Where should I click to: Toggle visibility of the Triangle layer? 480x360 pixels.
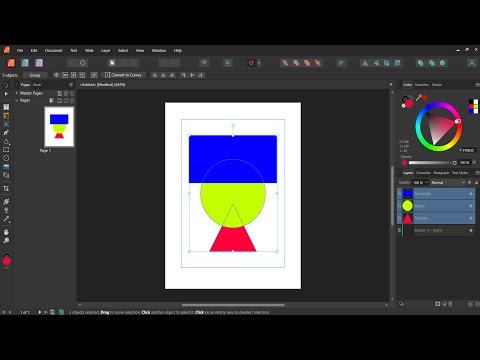[x=471, y=218]
